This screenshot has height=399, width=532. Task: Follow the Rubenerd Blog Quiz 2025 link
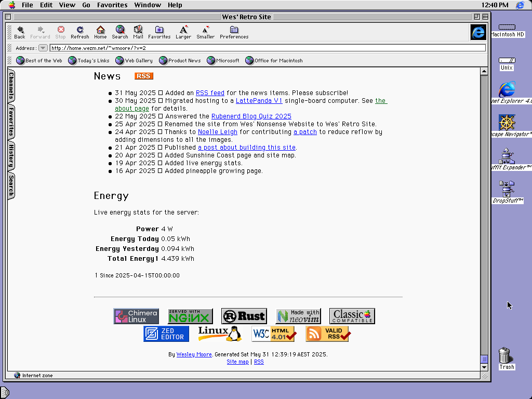pos(251,116)
